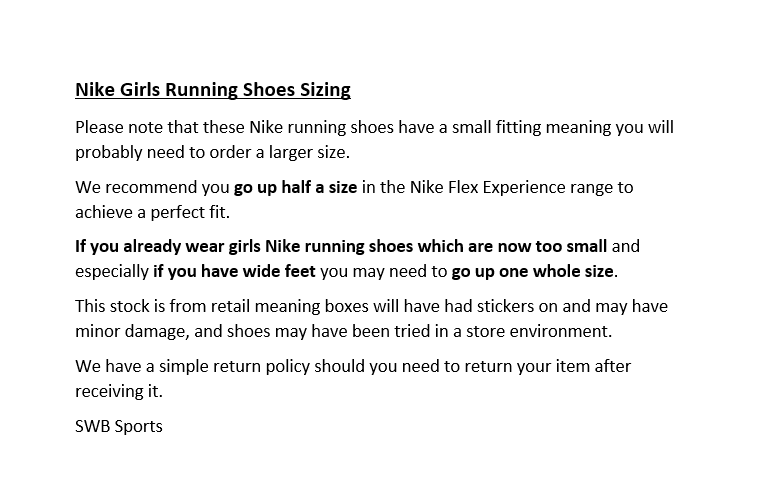Click the phrase 'probably need to order a larger size'
Screen dimensions: 760x495
tap(211, 152)
